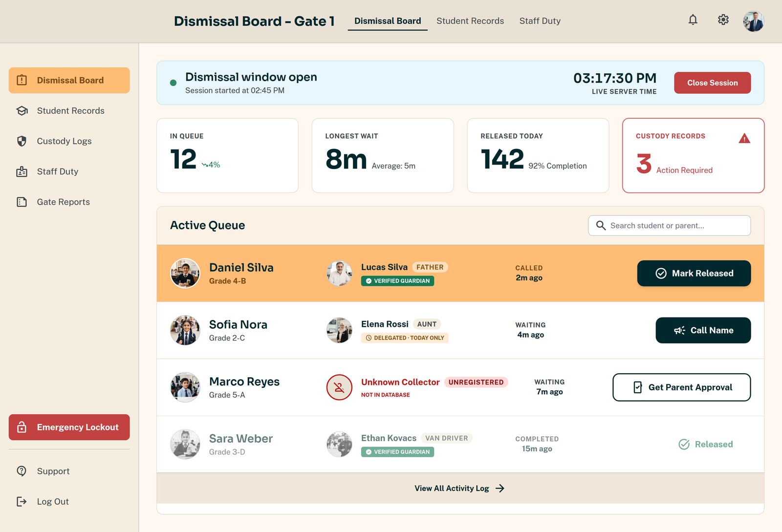View all activity log
The image size is (782, 532).
pyautogui.click(x=460, y=488)
